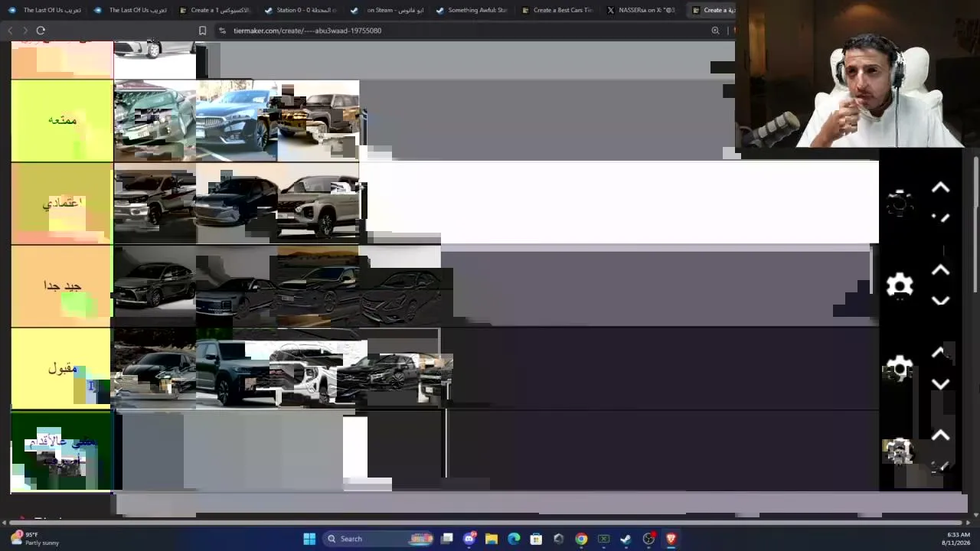Open settings gear for جيد جدا tier
Screen dimensions: 980x551
(900, 286)
